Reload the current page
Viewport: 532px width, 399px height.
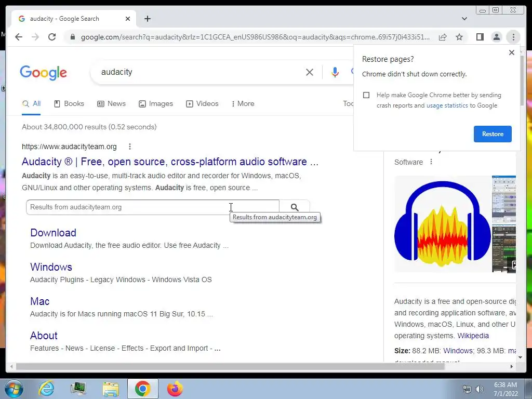pos(52,37)
